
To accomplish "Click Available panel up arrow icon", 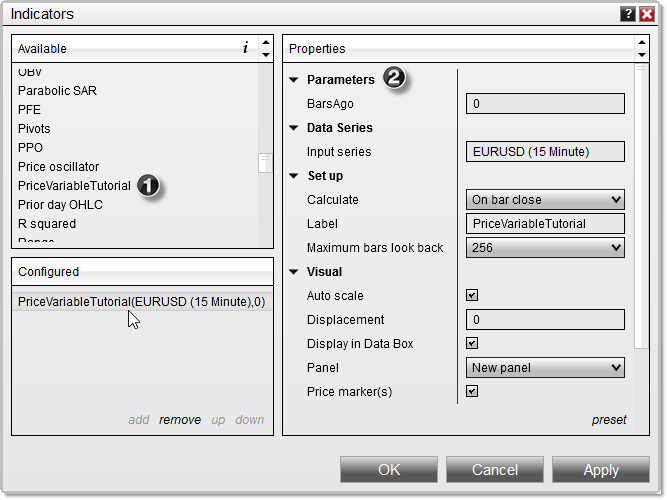I will [x=265, y=43].
